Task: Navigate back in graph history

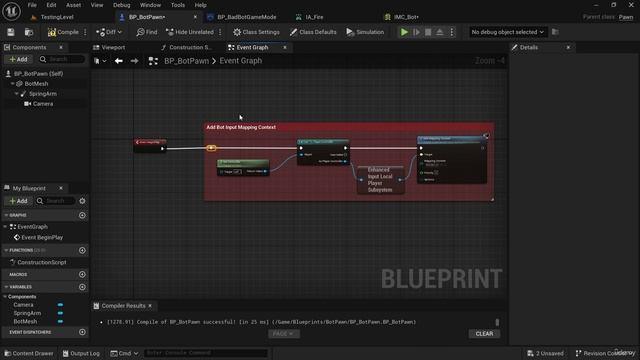Action: (119, 61)
